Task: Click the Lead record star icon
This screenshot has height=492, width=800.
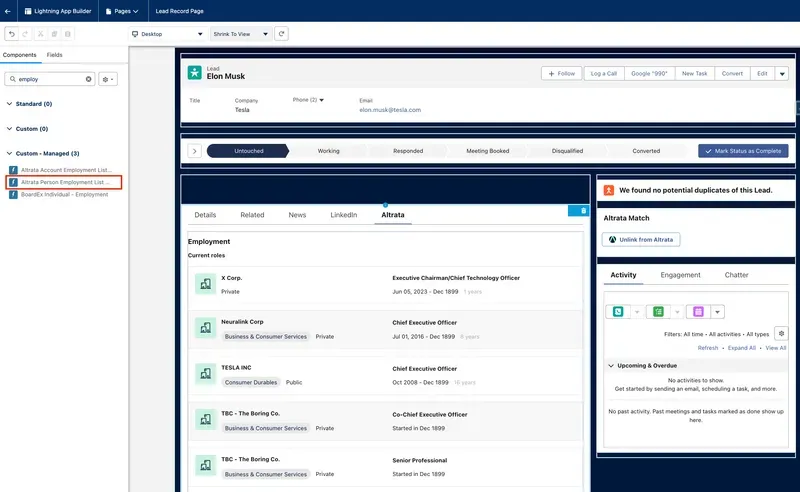Action: (194, 72)
